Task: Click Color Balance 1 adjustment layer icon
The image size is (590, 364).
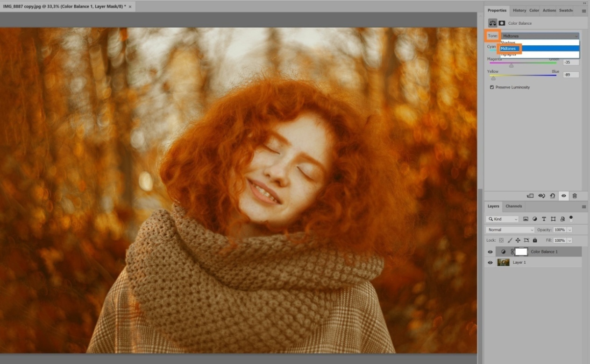Action: coord(503,252)
